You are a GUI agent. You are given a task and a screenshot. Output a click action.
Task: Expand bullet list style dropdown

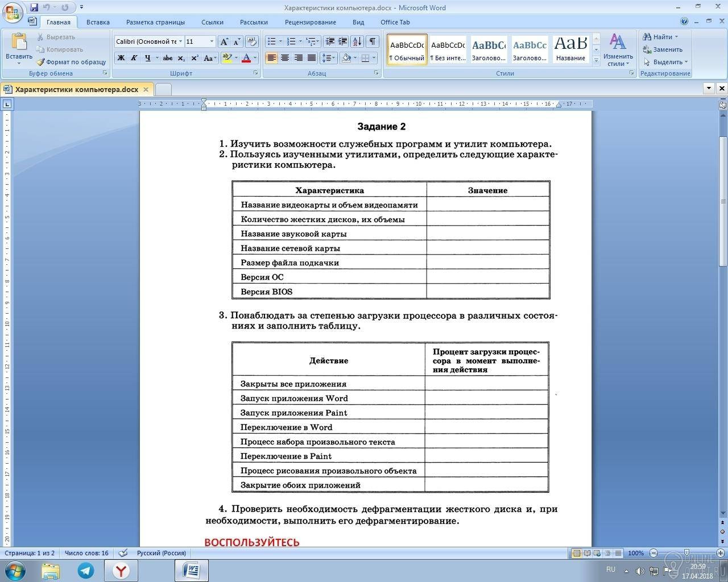280,41
